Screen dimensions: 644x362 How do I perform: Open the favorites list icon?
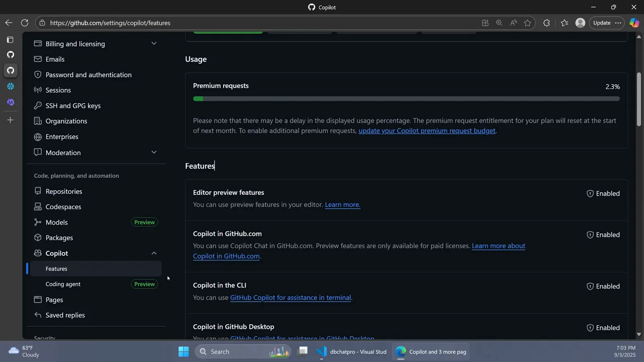coord(564,23)
